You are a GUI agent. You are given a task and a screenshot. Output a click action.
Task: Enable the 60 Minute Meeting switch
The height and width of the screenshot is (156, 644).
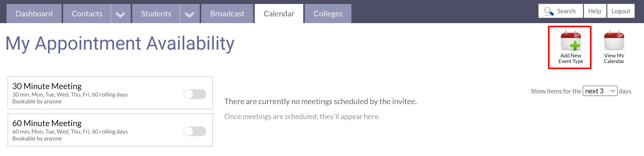195,131
